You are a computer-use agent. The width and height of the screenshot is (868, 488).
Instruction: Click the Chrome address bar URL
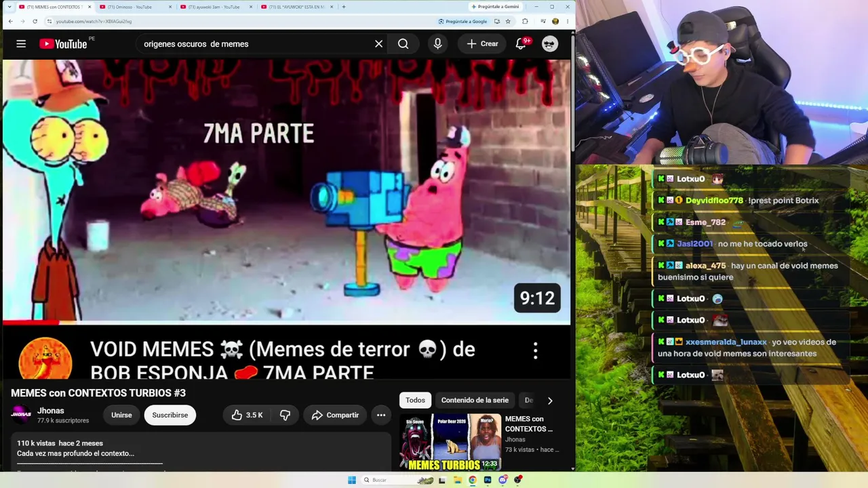click(94, 21)
